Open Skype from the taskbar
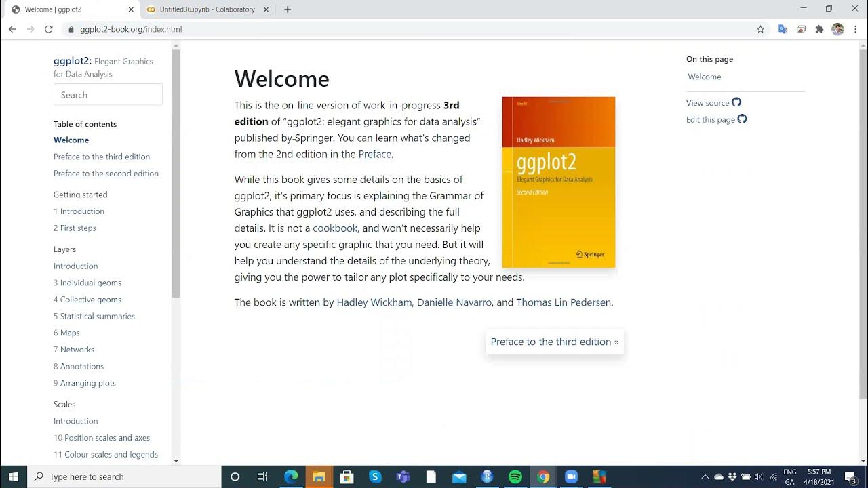The height and width of the screenshot is (488, 868). click(375, 476)
